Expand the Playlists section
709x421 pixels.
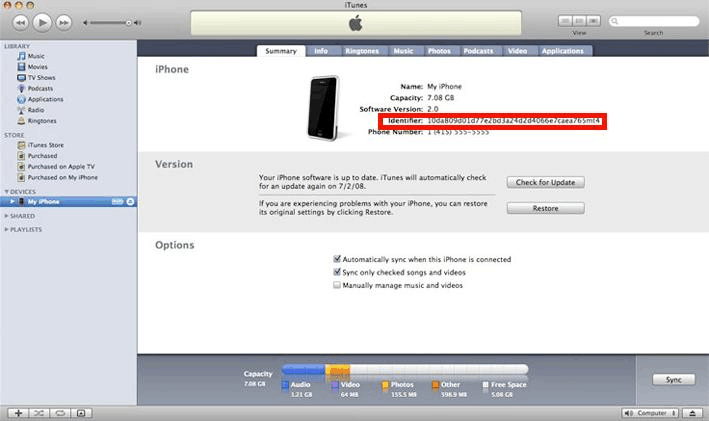point(6,230)
